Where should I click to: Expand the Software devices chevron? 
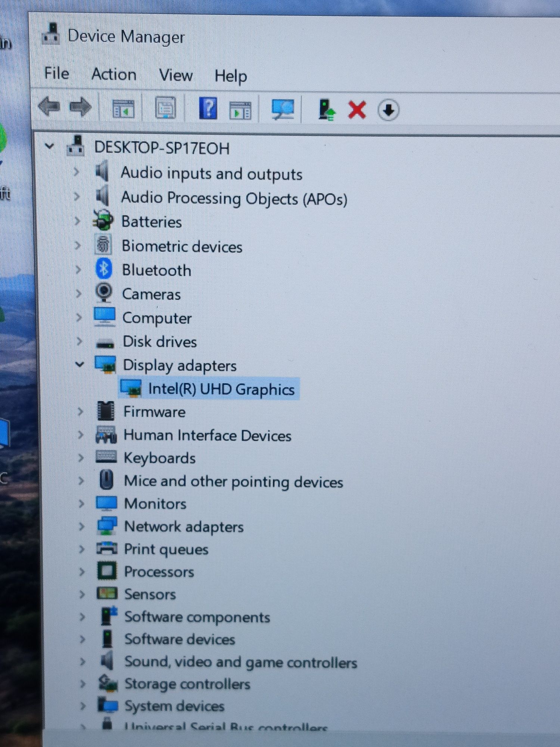tap(82, 639)
